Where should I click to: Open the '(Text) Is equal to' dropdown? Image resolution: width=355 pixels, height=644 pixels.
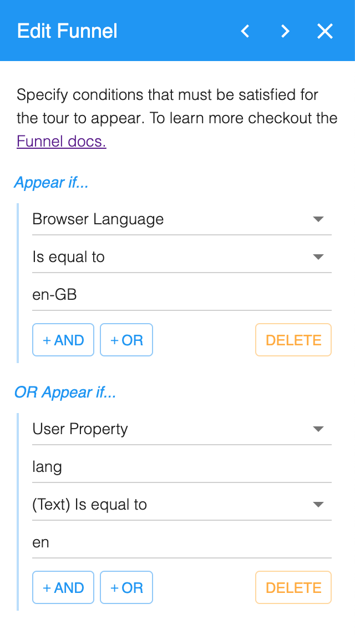(182, 505)
